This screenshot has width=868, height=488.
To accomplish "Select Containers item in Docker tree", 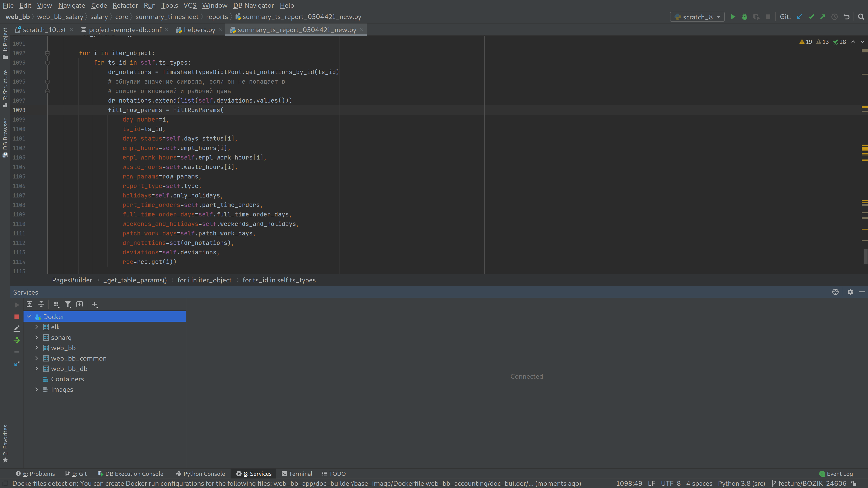I will (x=67, y=379).
